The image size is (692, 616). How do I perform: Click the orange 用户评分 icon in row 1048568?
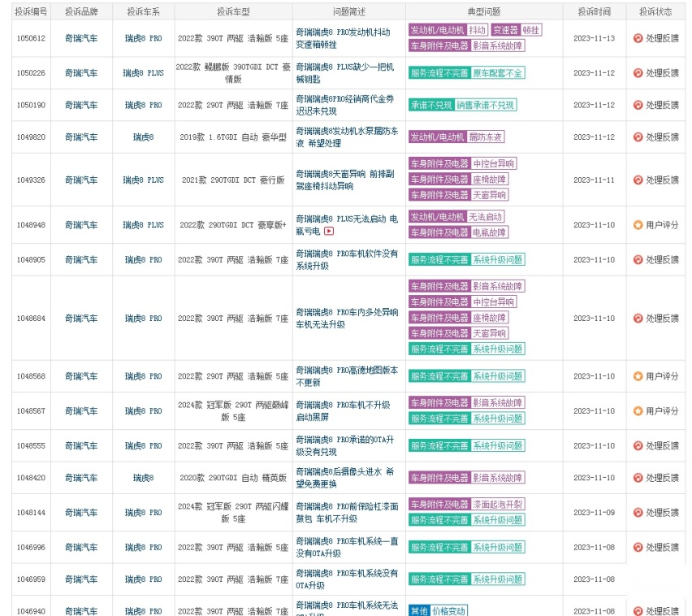638,376
